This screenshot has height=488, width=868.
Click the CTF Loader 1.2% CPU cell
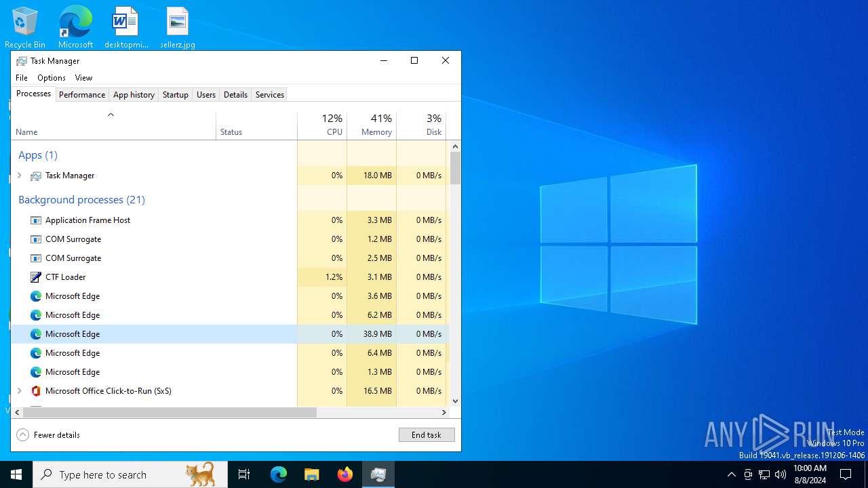coord(322,277)
